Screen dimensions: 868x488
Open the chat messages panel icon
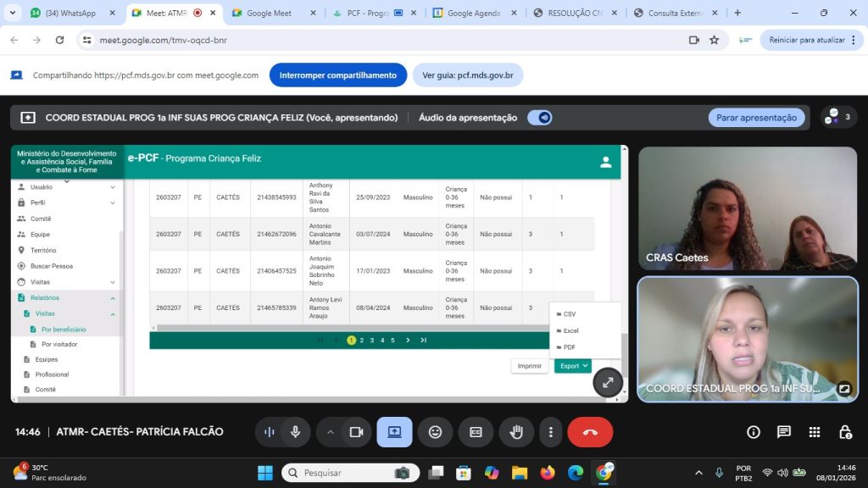pos(784,432)
